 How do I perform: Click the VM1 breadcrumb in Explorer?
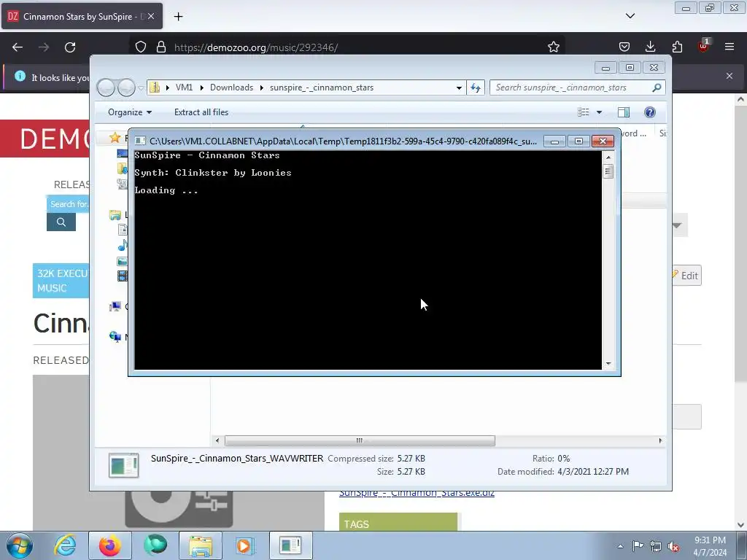(x=184, y=87)
